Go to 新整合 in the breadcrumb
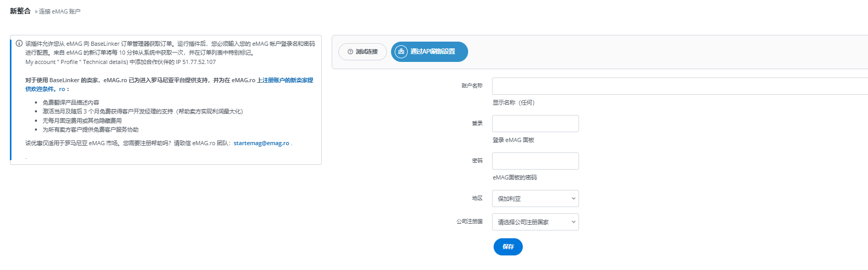Image resolution: width=868 pixels, height=270 pixels. pyautogui.click(x=20, y=11)
